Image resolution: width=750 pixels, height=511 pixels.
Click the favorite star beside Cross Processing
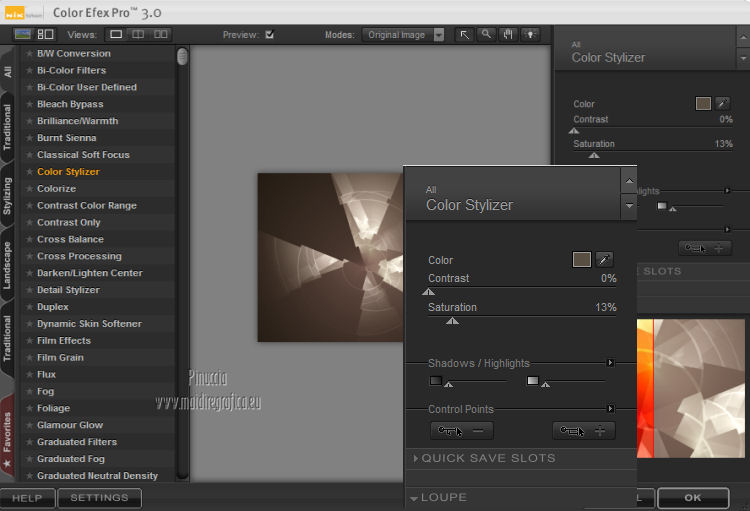[29, 256]
